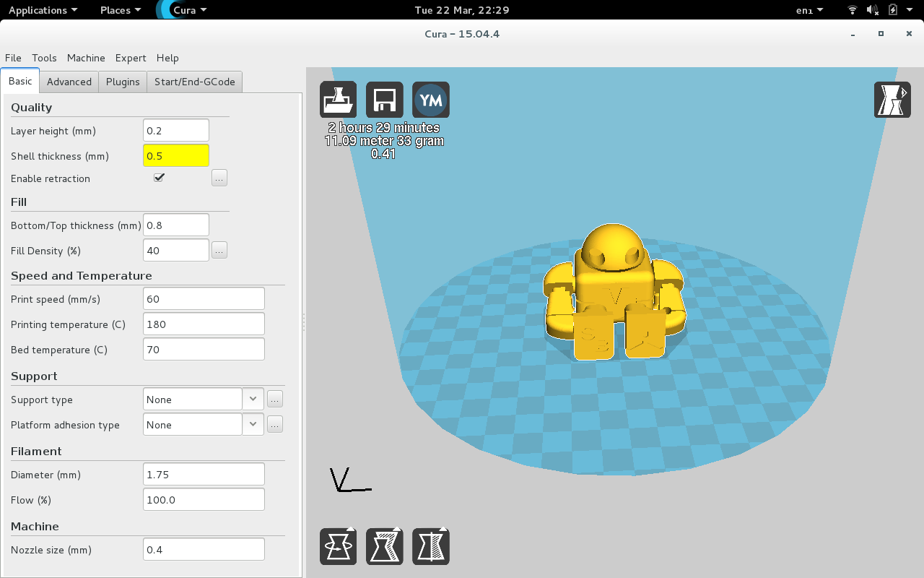This screenshot has height=578, width=924.
Task: Open retraction settings ellipsis button
Action: (x=219, y=178)
